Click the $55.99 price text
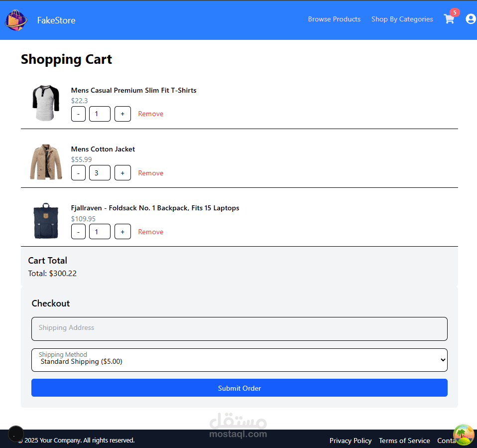Image resolution: width=477 pixels, height=448 pixels. [81, 159]
